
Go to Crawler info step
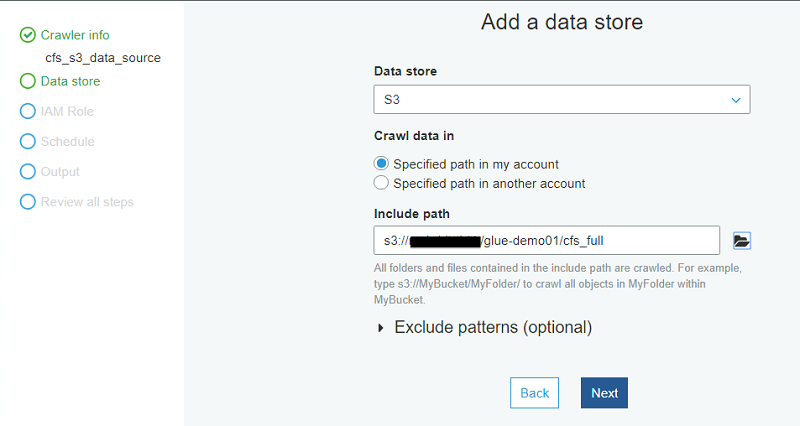click(x=75, y=35)
